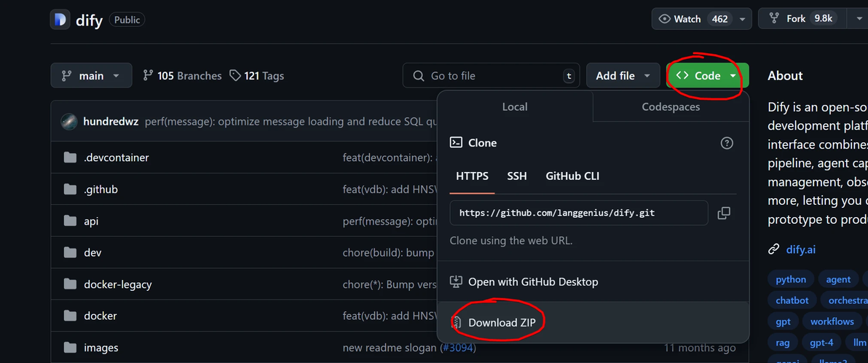The height and width of the screenshot is (363, 868).
Task: Click the hundredwz author avatar
Action: [x=69, y=121]
